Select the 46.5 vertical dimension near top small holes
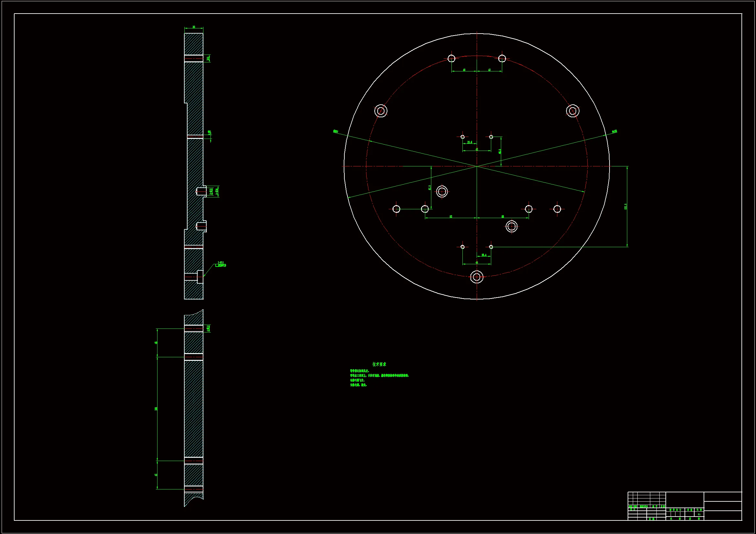The image size is (756, 534). [500, 152]
